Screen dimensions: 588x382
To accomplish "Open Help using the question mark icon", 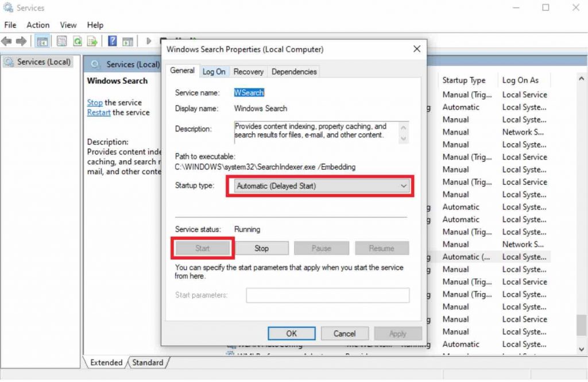I will (113, 41).
